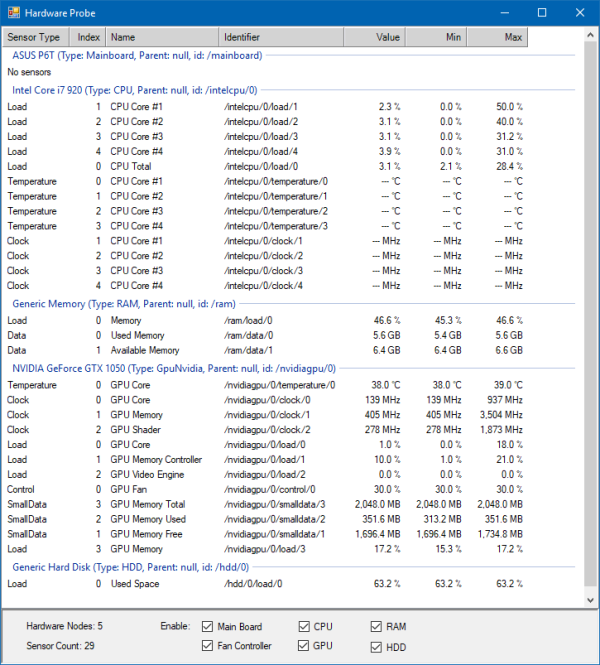Screen dimensions: 600x665
Task: Sort by the Identifier column header
Action: (x=281, y=37)
